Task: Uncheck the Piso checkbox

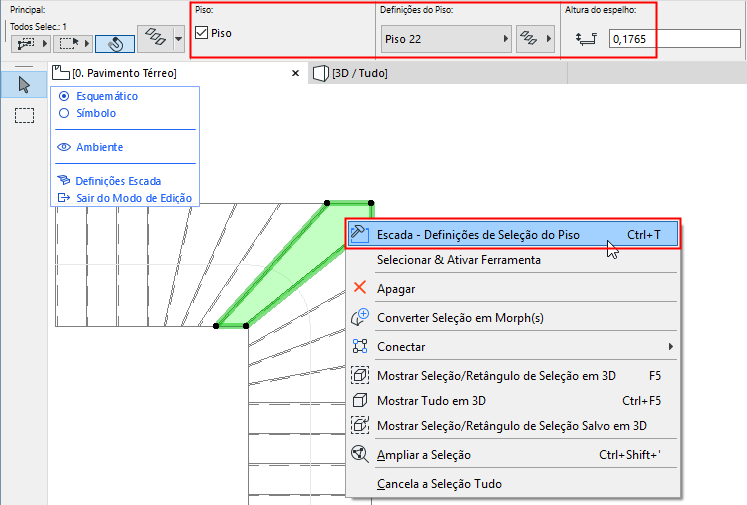Action: click(202, 33)
